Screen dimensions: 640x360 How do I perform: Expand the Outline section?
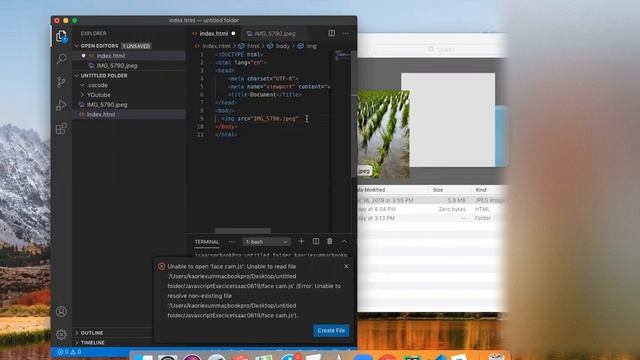point(91,333)
